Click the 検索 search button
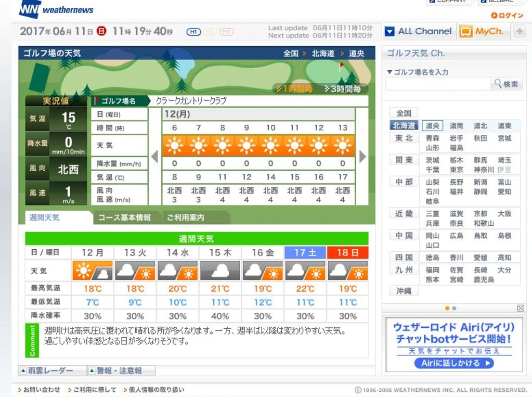Image resolution: width=532 pixels, height=397 pixels. click(x=507, y=84)
